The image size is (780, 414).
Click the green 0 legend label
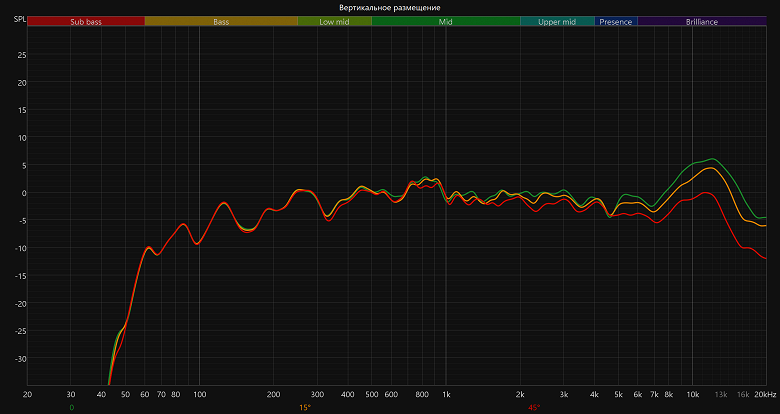[72, 408]
